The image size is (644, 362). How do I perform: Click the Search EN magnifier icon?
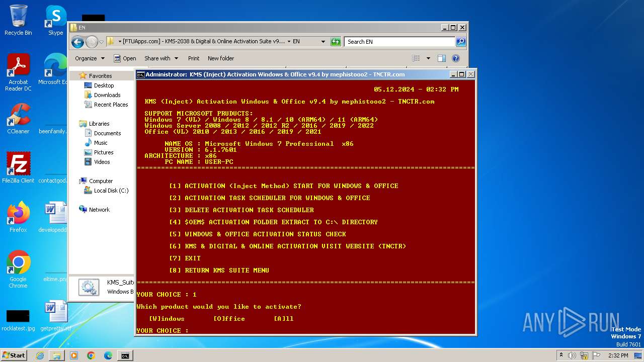(x=460, y=42)
